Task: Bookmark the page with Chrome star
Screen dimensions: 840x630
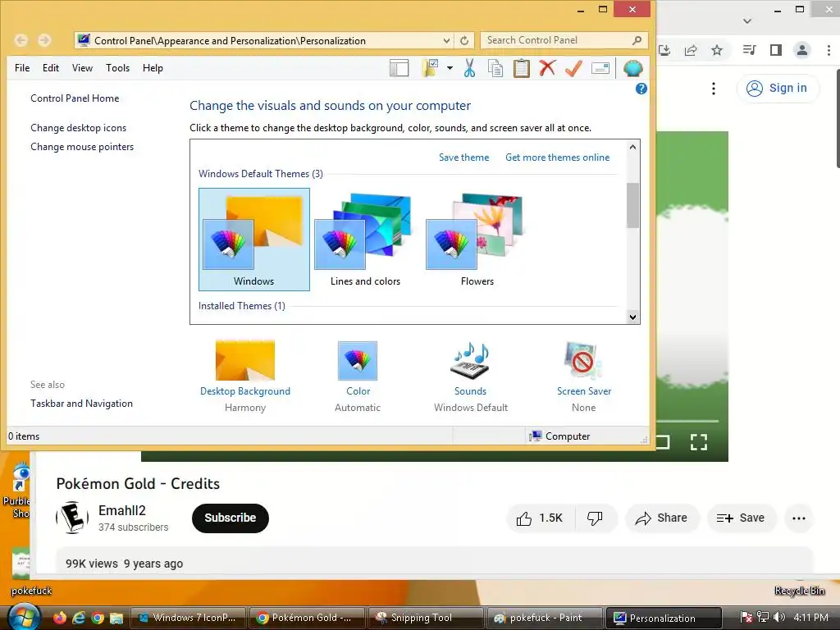Action: pyautogui.click(x=717, y=50)
